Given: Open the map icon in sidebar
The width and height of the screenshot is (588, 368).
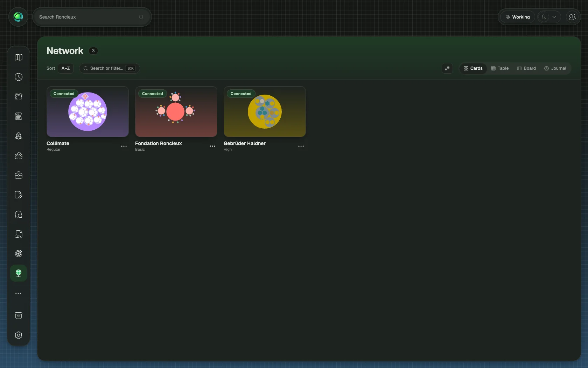Looking at the screenshot, I should (x=19, y=57).
